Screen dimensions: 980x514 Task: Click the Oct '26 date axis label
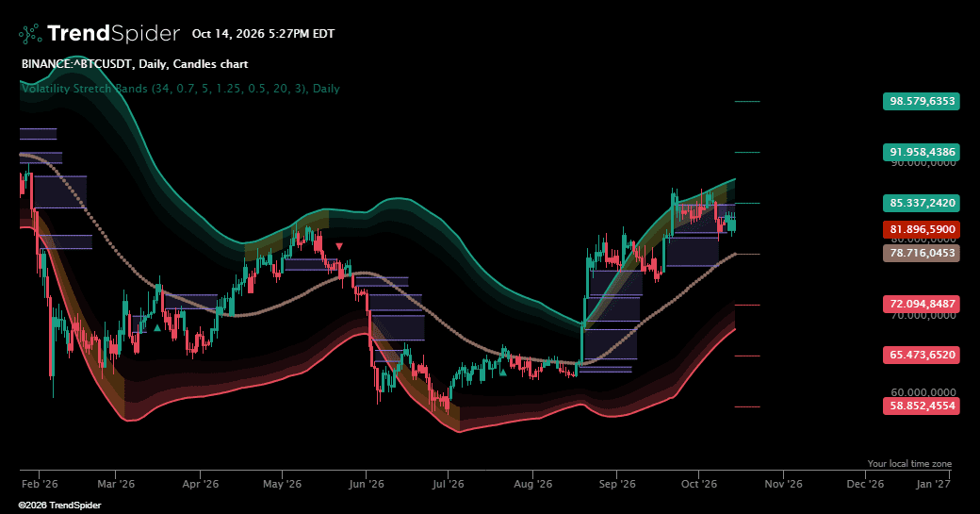699,484
